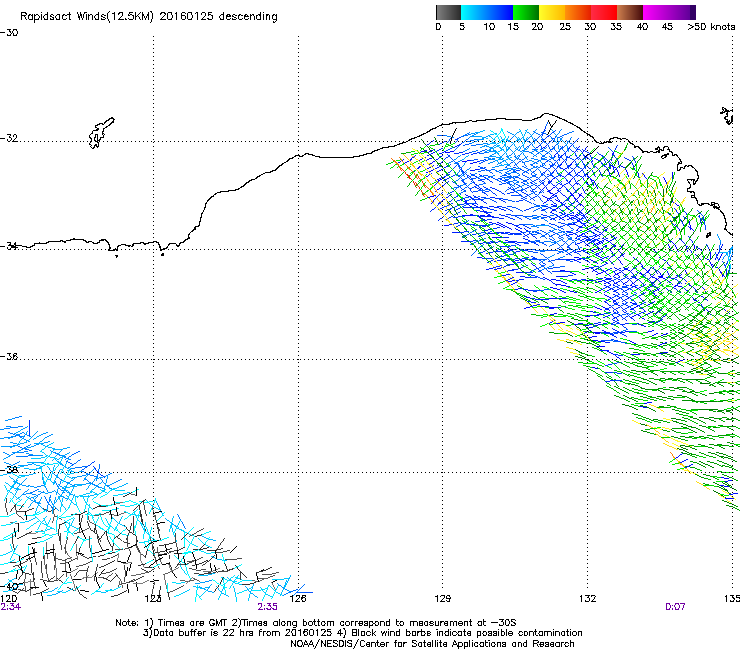The image size is (740, 650).
Task: Click legend tick label '25'
Action: (565, 27)
